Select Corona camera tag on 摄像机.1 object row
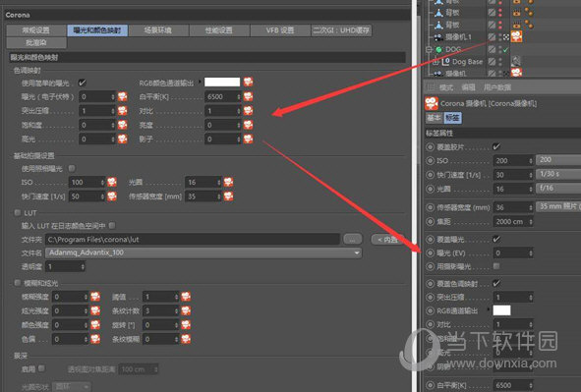This screenshot has width=581, height=392. click(516, 36)
